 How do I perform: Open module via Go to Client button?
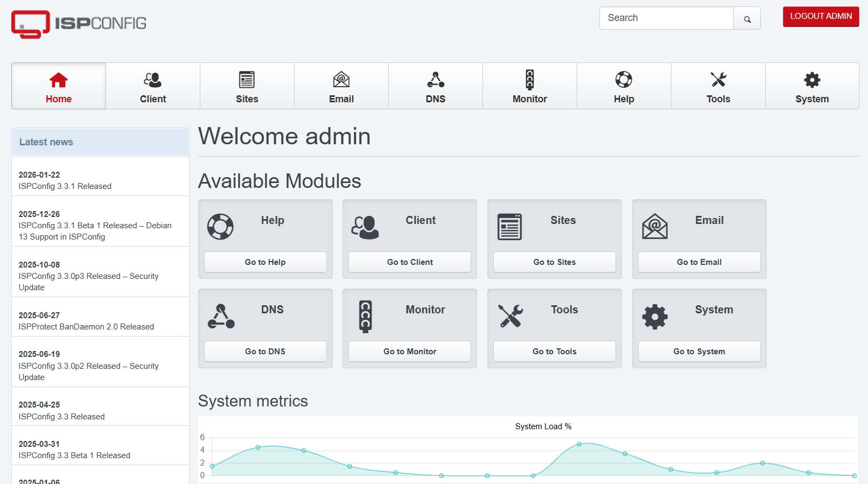tap(410, 262)
